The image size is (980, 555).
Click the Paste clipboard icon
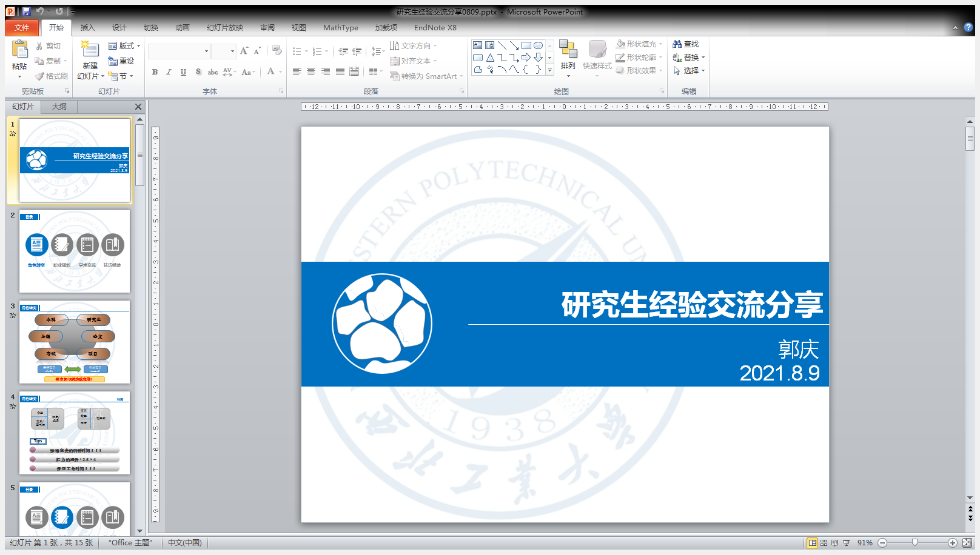[x=19, y=50]
